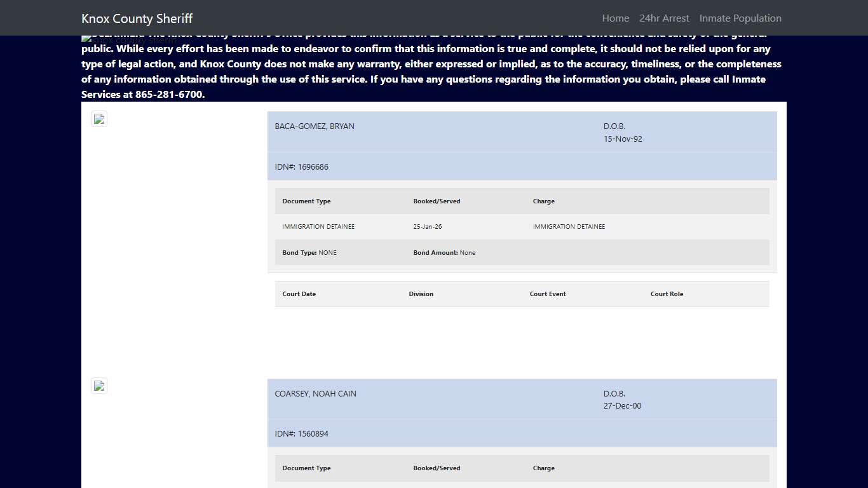The image size is (868, 488).
Task: Click IDN# 1696686 row
Action: (301, 167)
